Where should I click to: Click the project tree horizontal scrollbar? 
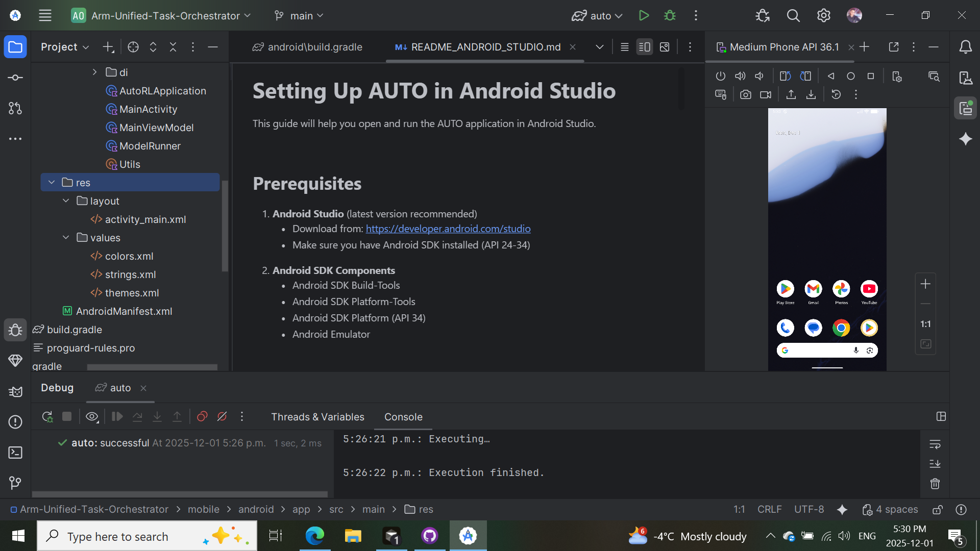click(152, 367)
